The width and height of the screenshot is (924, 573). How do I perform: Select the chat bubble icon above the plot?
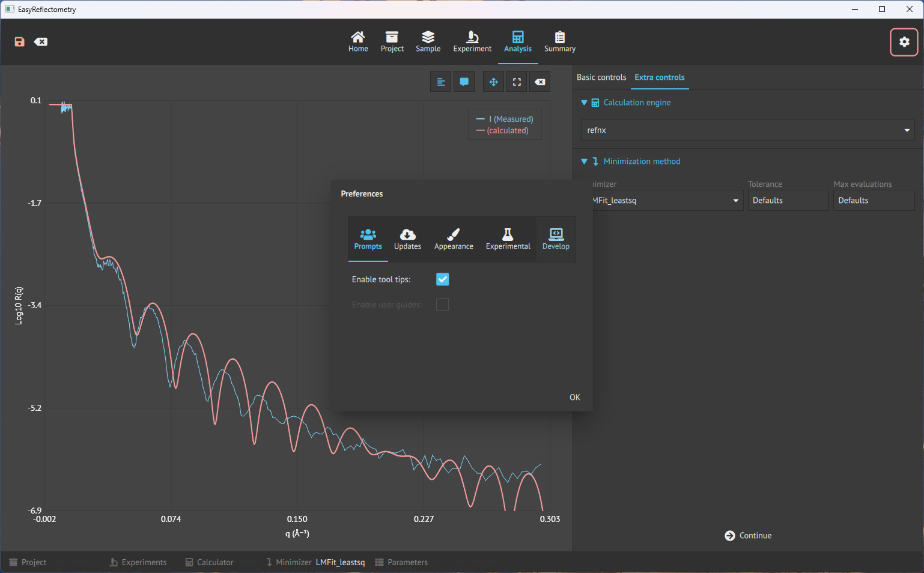[x=464, y=81]
